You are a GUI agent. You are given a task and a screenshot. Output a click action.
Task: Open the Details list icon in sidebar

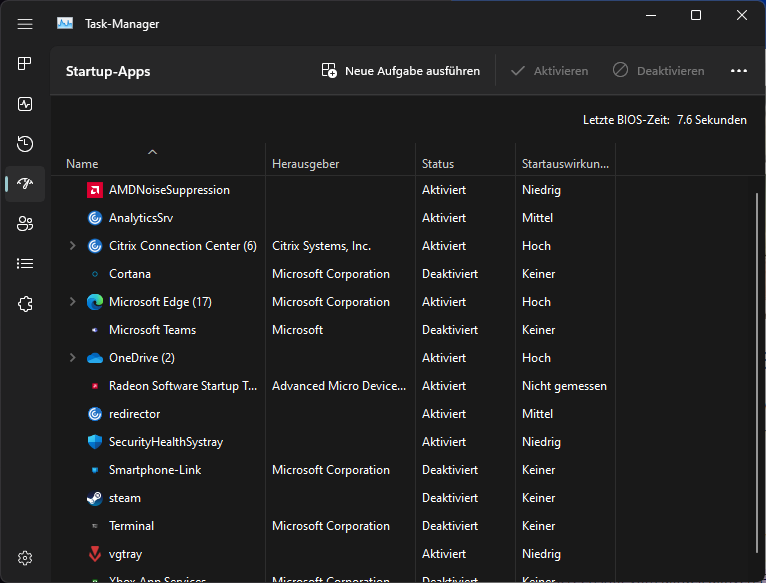25,264
